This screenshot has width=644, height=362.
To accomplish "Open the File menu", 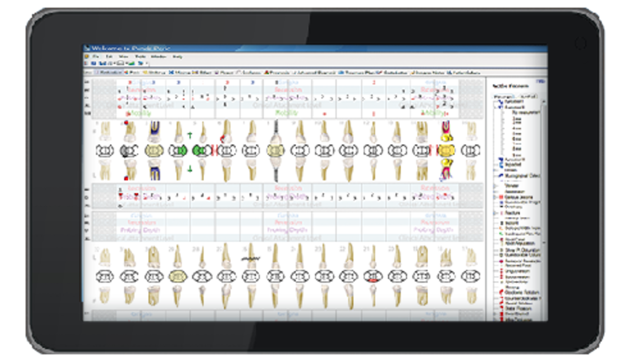I will click(x=96, y=56).
